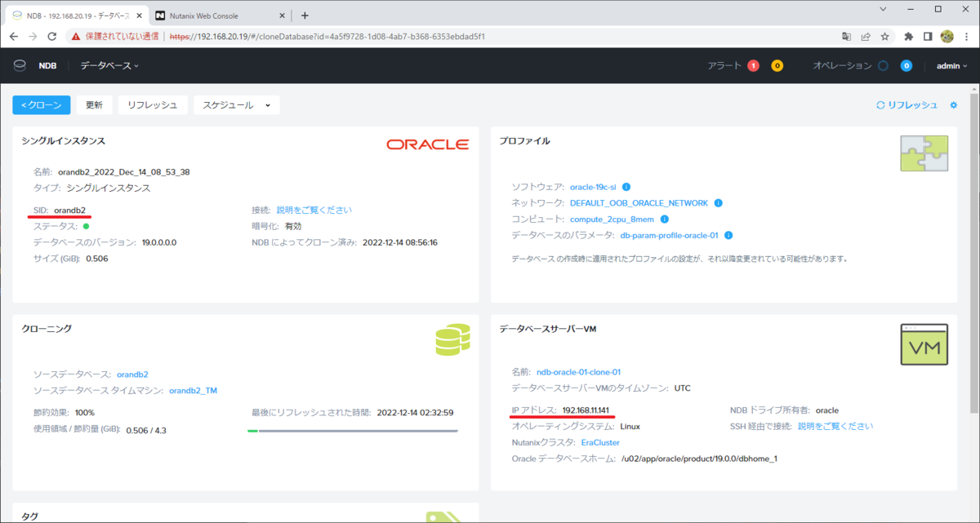Click the yellow alert count badge
The width and height of the screenshot is (980, 523).
tap(777, 66)
